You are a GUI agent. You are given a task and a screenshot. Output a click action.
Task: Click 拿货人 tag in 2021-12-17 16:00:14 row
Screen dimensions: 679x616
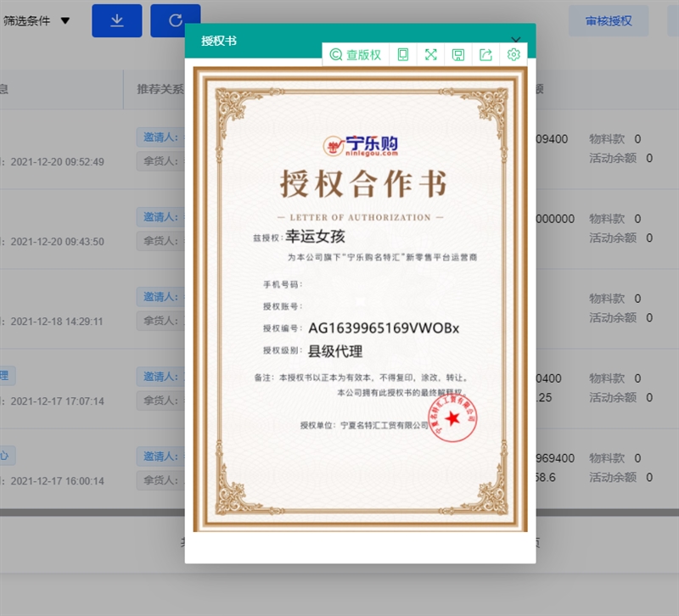[160, 480]
